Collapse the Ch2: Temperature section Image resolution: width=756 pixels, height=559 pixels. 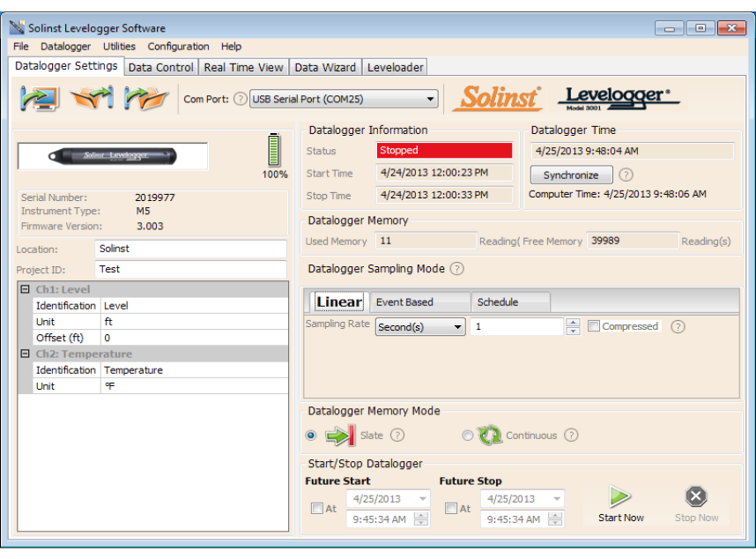(x=25, y=354)
